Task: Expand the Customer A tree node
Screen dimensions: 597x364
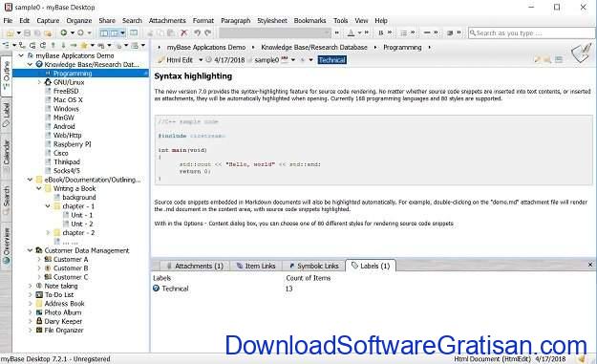Action: tap(39, 259)
